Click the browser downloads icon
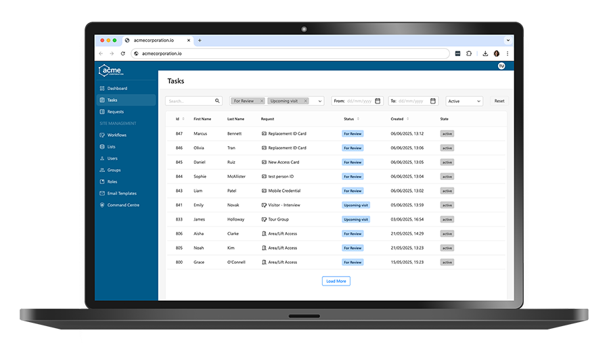609x364 pixels. 485,53
